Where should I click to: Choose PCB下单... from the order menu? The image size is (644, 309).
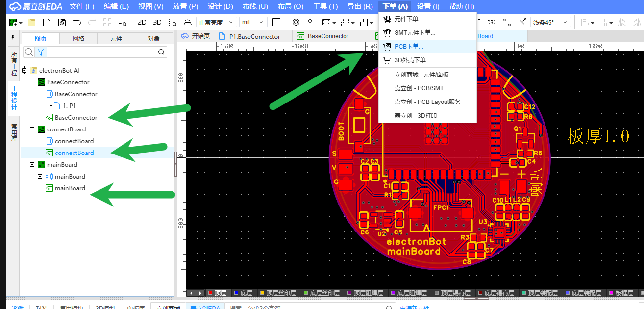point(427,47)
